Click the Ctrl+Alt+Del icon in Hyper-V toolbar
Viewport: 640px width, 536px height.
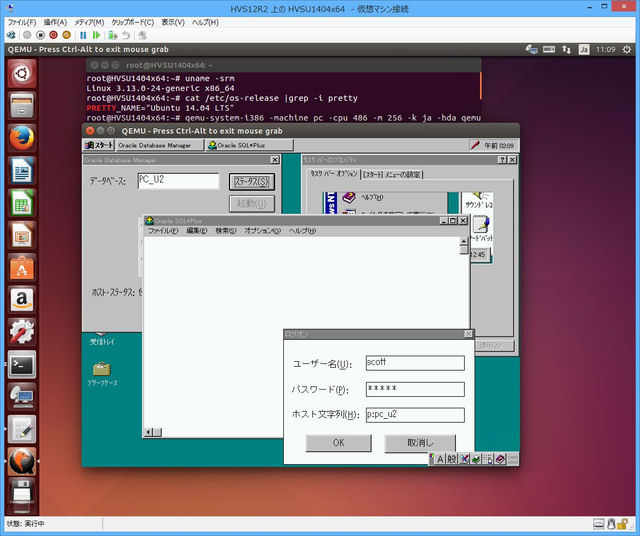pos(11,35)
